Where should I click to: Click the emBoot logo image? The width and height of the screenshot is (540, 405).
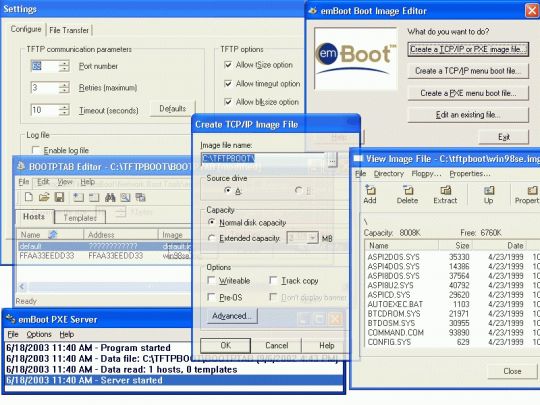pyautogui.click(x=356, y=58)
